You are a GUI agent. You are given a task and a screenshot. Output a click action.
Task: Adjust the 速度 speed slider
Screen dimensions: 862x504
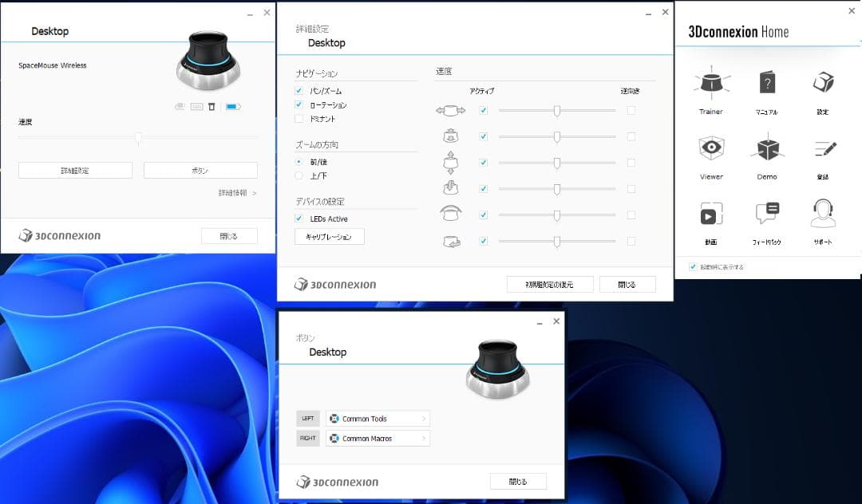(138, 137)
